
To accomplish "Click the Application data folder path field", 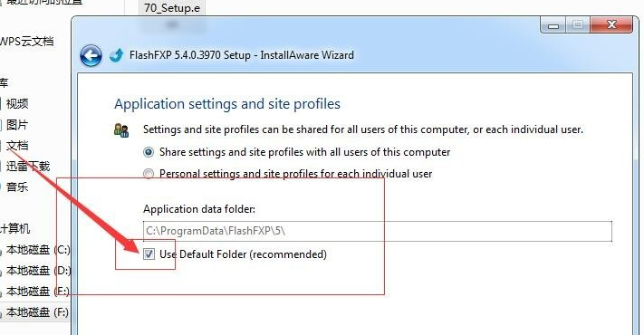I will (x=378, y=231).
